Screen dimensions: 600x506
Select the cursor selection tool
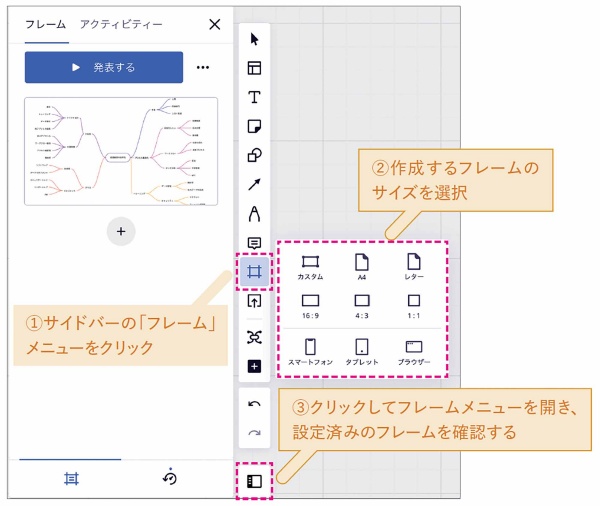click(x=254, y=40)
